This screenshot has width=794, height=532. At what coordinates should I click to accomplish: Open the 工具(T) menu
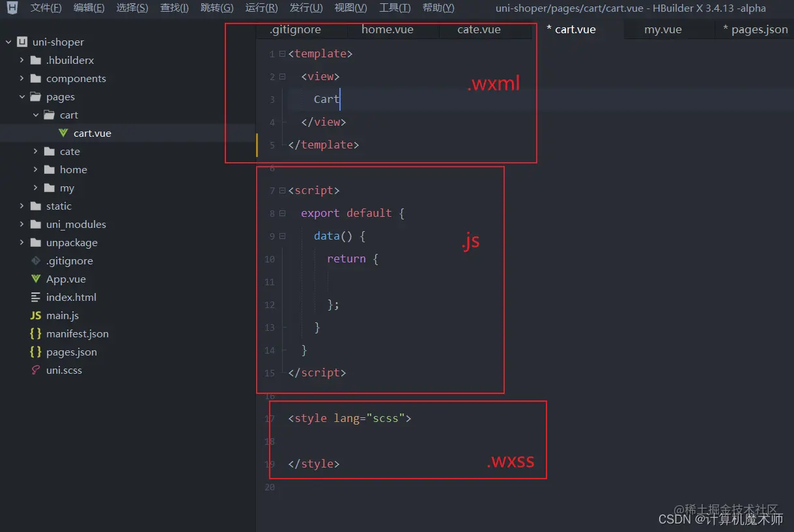(x=395, y=8)
